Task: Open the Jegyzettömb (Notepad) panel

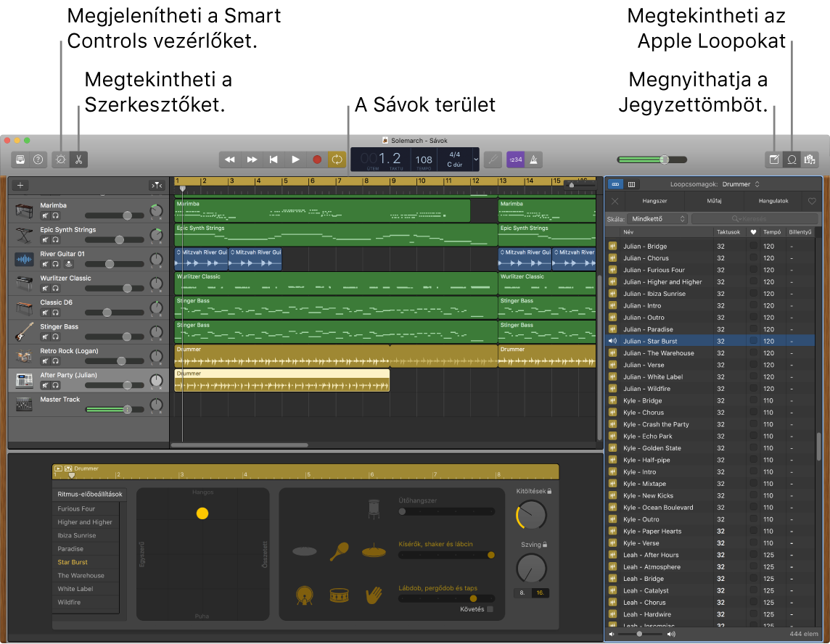Action: (773, 160)
